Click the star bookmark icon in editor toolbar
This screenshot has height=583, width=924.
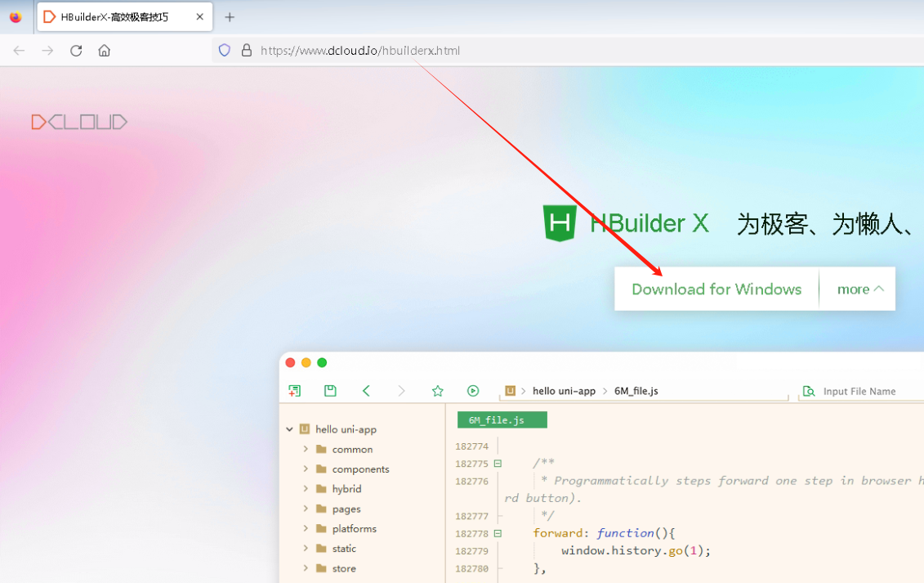pos(437,391)
